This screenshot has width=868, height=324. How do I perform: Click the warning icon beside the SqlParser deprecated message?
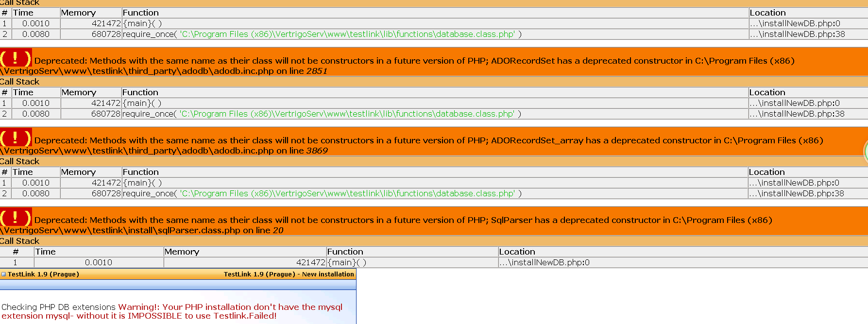point(16,217)
